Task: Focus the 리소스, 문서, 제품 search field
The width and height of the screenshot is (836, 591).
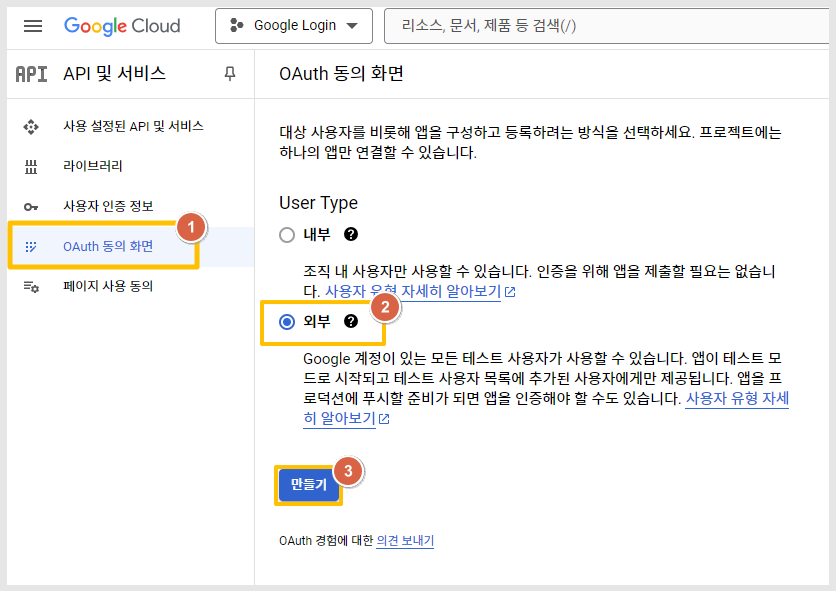Action: [606, 26]
